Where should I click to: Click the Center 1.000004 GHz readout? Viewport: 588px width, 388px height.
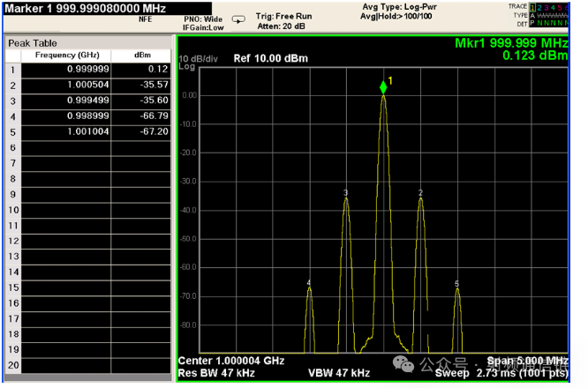click(231, 361)
